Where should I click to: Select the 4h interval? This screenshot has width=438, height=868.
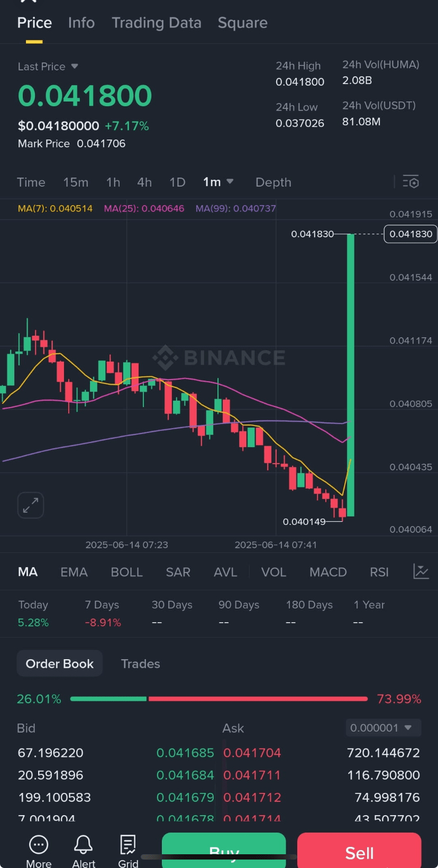tap(144, 182)
